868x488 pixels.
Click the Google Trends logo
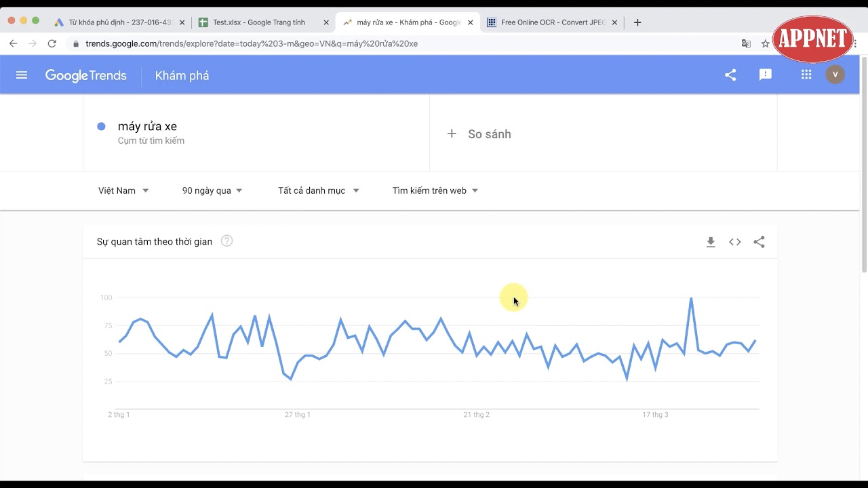[x=86, y=76]
